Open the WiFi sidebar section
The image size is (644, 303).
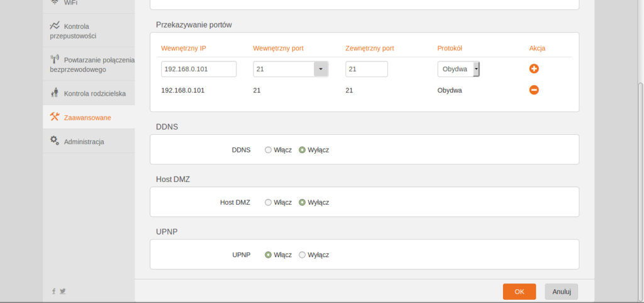point(70,3)
